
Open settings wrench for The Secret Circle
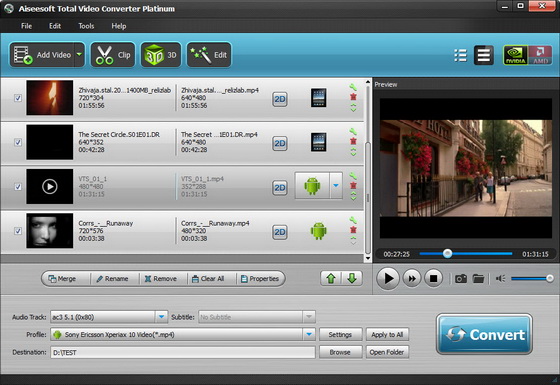[x=353, y=131]
